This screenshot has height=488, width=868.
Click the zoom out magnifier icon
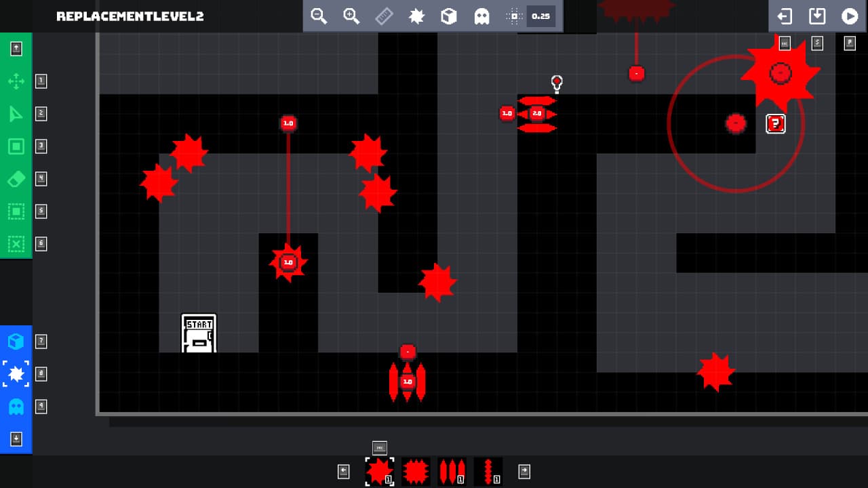tap(319, 16)
